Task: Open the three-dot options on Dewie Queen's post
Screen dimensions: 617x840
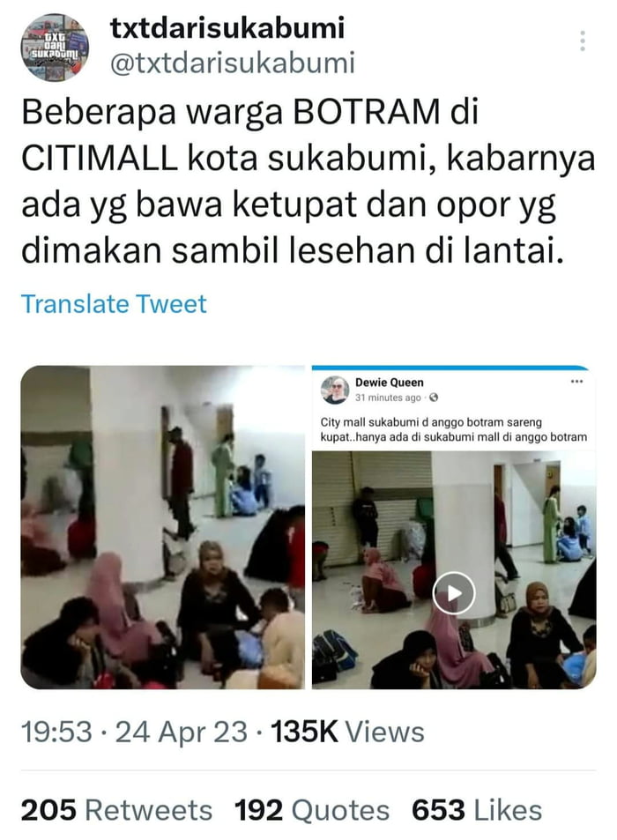Action: 576,382
